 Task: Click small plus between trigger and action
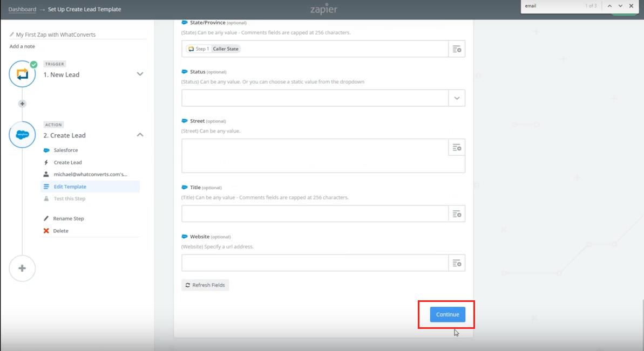click(x=22, y=104)
